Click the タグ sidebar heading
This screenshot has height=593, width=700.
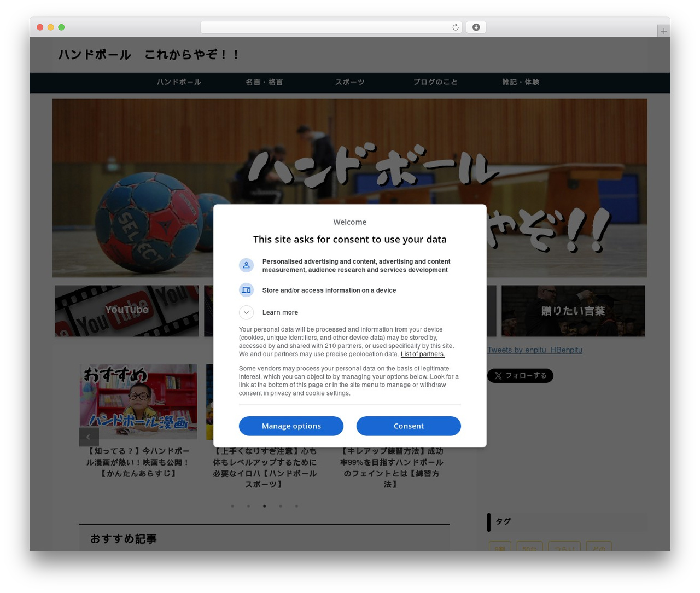point(503,521)
